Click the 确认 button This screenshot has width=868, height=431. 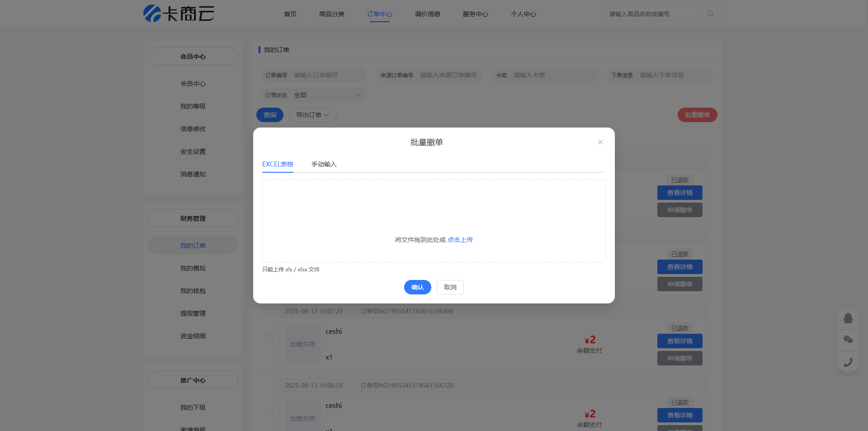point(417,287)
